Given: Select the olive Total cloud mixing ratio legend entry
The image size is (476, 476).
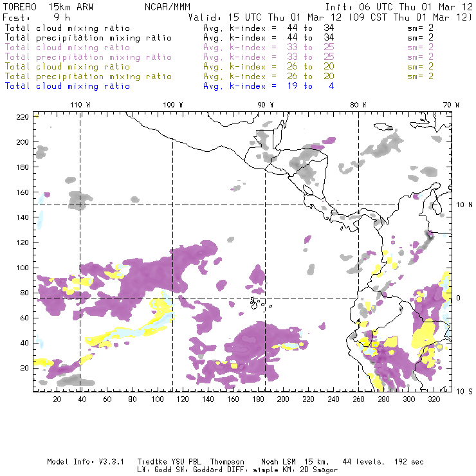Looking at the screenshot, I should tap(68, 67).
